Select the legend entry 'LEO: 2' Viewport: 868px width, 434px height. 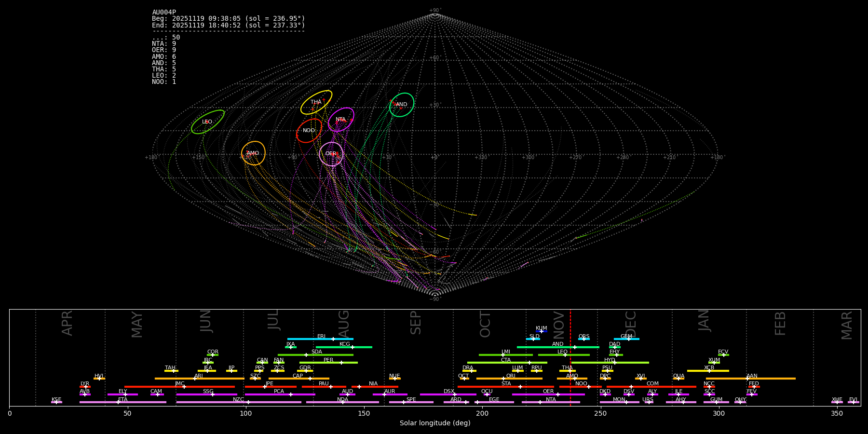(x=164, y=75)
